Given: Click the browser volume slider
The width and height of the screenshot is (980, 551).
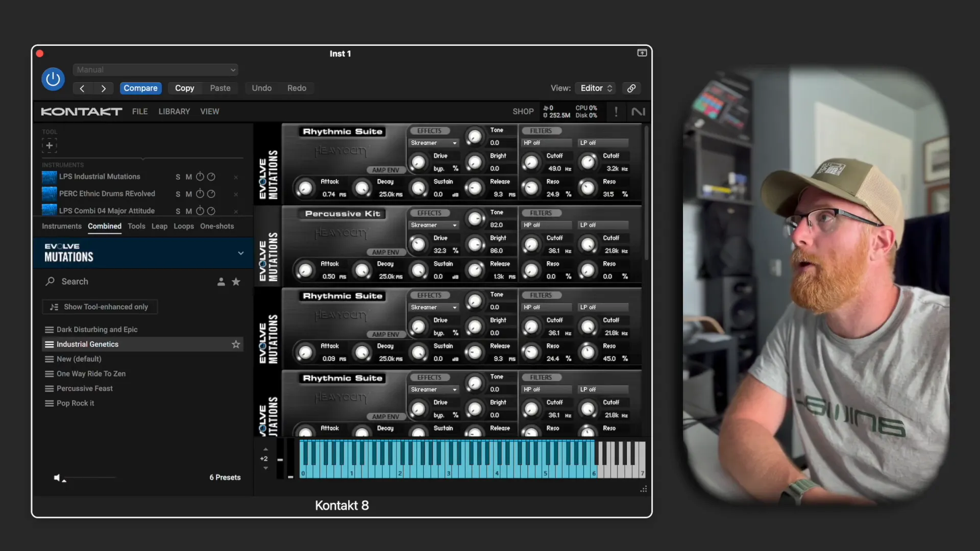Looking at the screenshot, I should (x=90, y=478).
